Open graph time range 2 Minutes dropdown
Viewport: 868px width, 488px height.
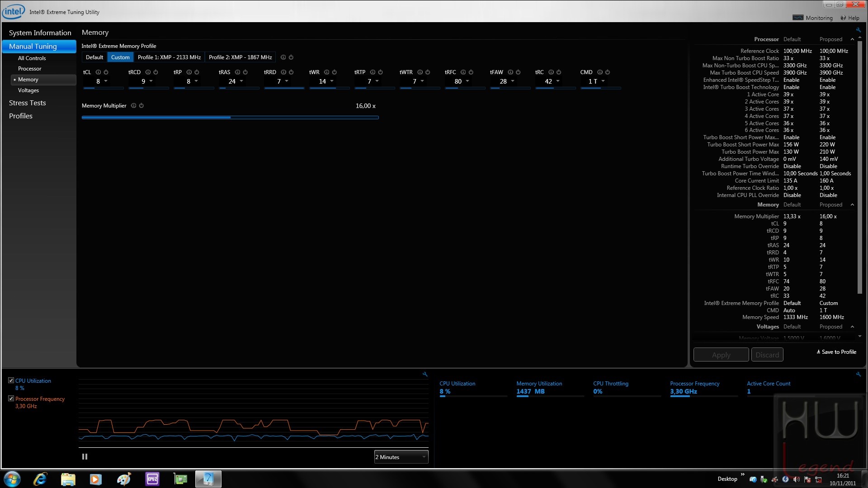[401, 457]
